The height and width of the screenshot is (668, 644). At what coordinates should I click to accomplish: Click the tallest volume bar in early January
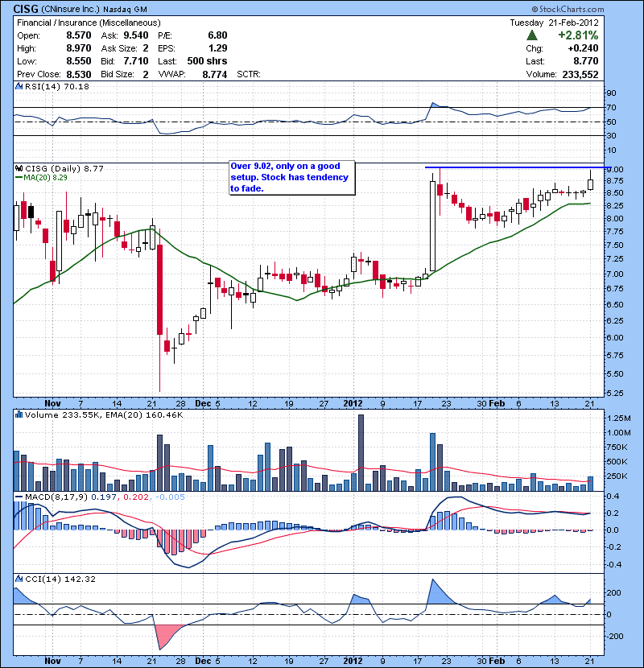click(x=361, y=452)
